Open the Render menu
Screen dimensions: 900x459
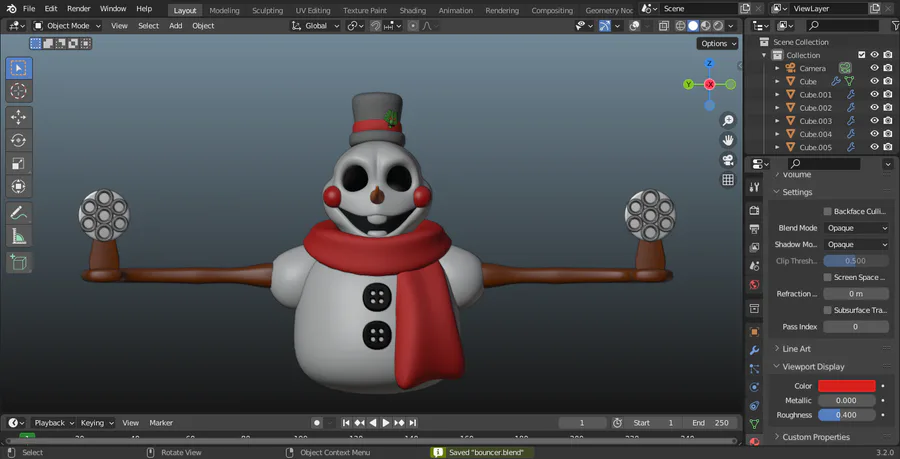coord(79,9)
